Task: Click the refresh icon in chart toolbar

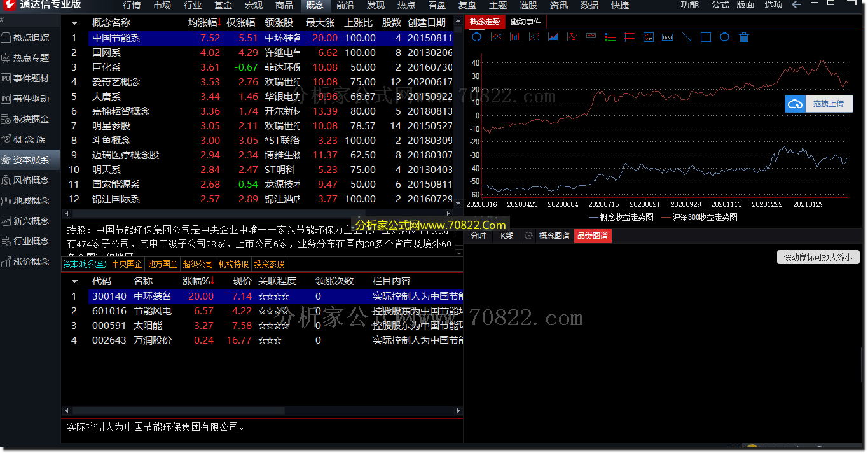Action: pos(477,38)
